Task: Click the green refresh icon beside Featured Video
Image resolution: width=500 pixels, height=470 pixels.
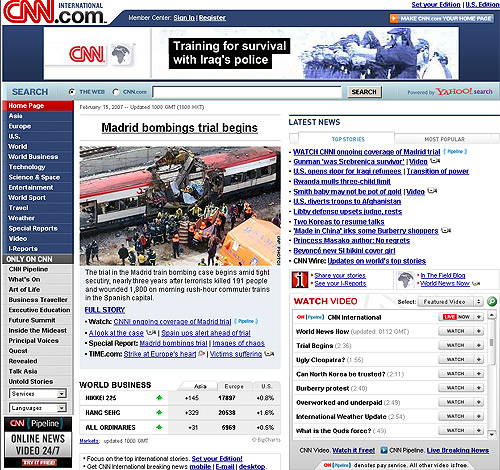Action: click(492, 301)
